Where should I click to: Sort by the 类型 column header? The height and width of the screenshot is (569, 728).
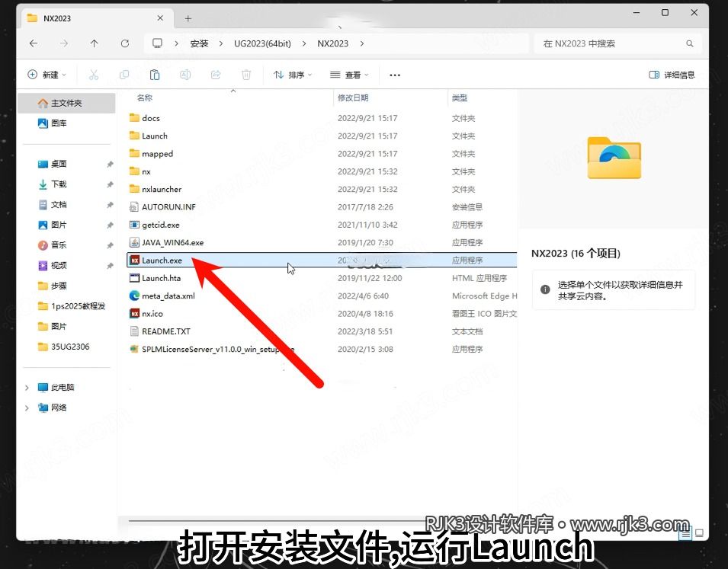[460, 98]
